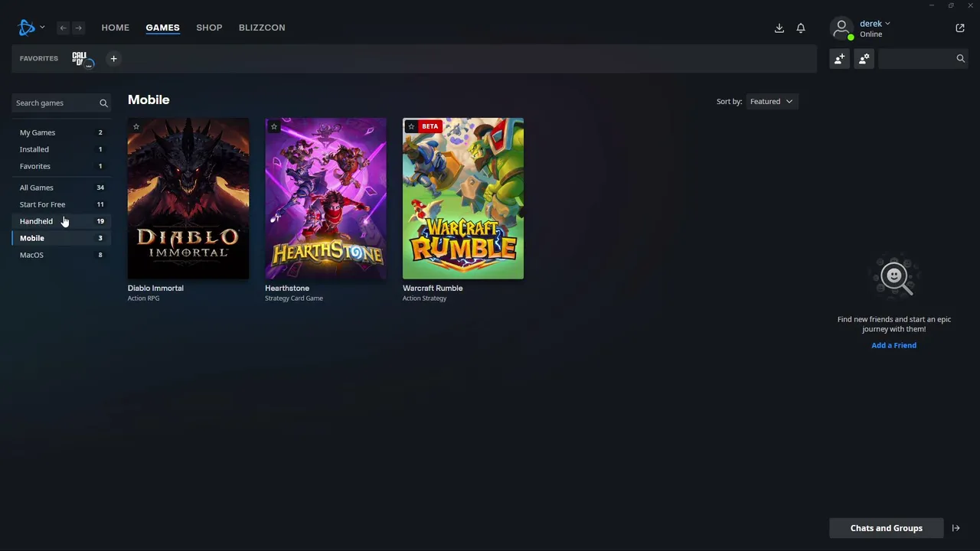The image size is (980, 551).
Task: Click the "Action RPG" genre label
Action: pos(144,298)
